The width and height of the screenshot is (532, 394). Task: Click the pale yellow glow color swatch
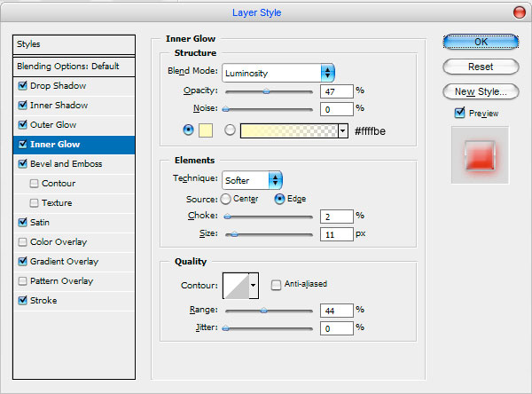click(x=206, y=130)
